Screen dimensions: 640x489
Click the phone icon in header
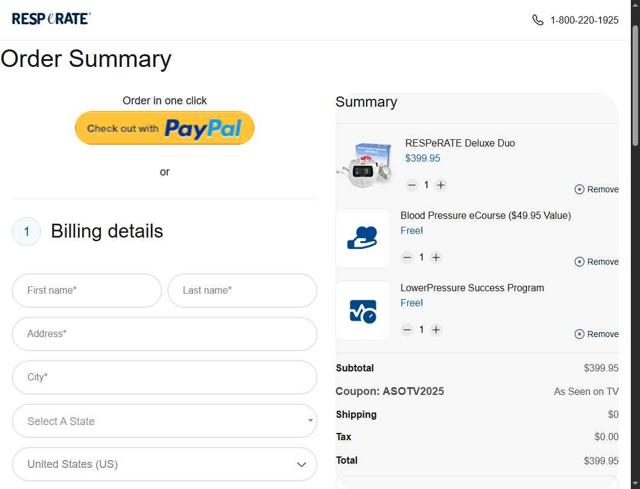click(x=538, y=20)
